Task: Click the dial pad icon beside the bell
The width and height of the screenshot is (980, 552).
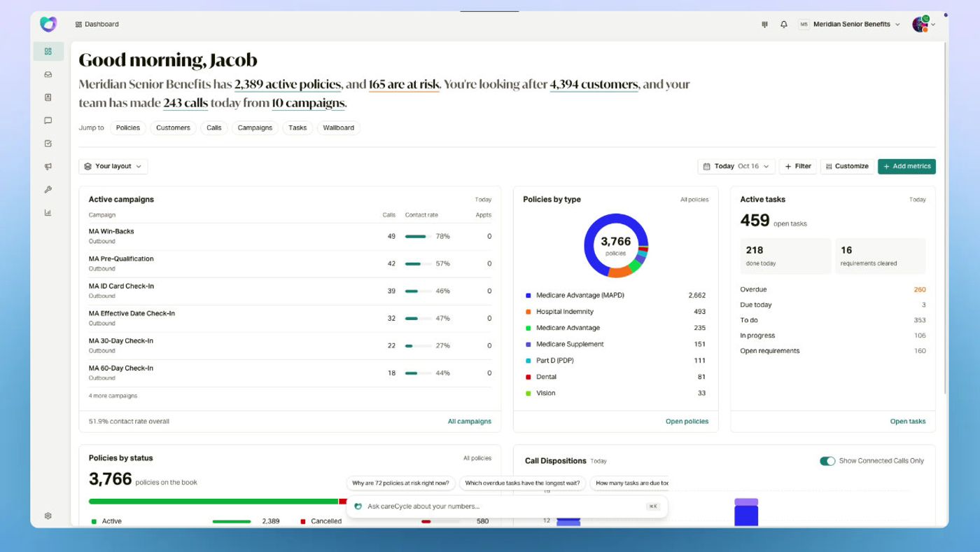Action: pyautogui.click(x=764, y=25)
